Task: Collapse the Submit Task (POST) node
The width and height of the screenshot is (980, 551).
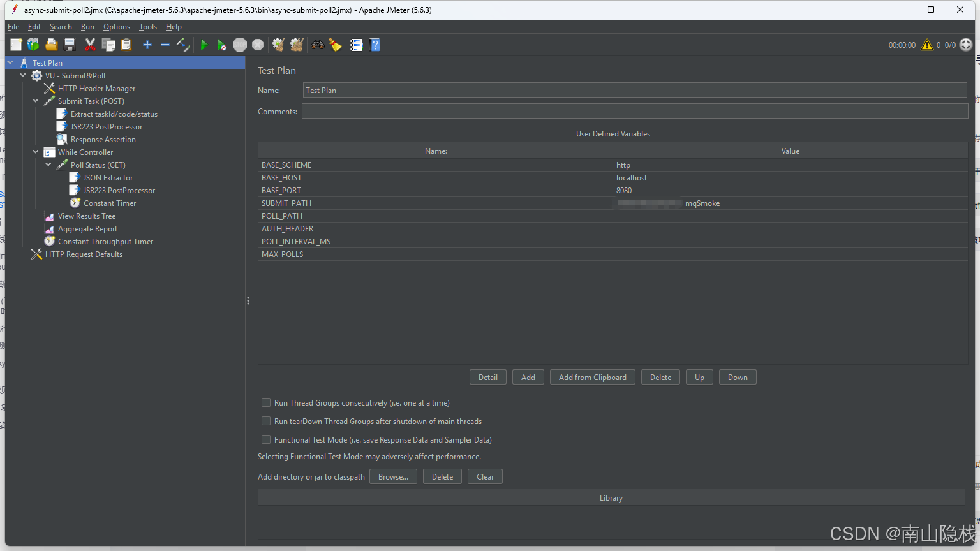Action: (36, 101)
